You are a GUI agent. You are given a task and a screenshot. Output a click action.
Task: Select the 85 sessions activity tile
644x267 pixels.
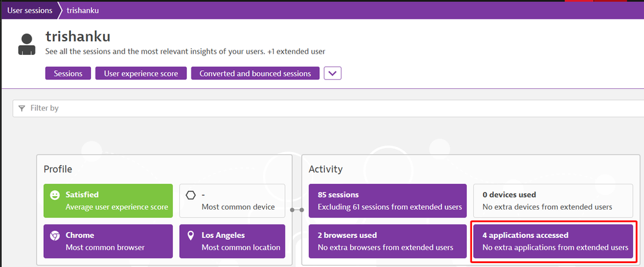(387, 201)
